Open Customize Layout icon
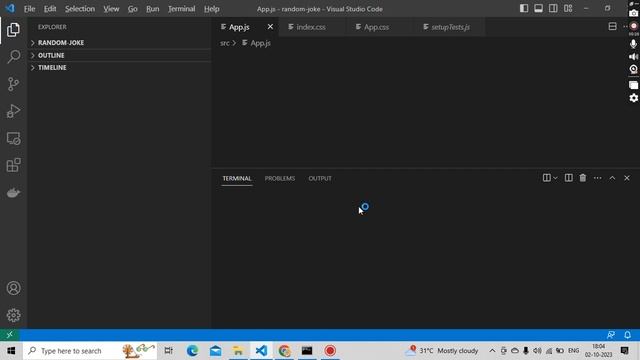The width and height of the screenshot is (640, 360). coord(568,9)
